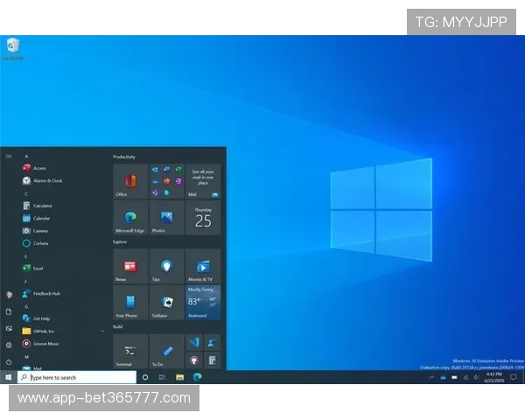This screenshot has height=420, width=525.
Task: Open the Your Phone tile
Action: (130, 302)
